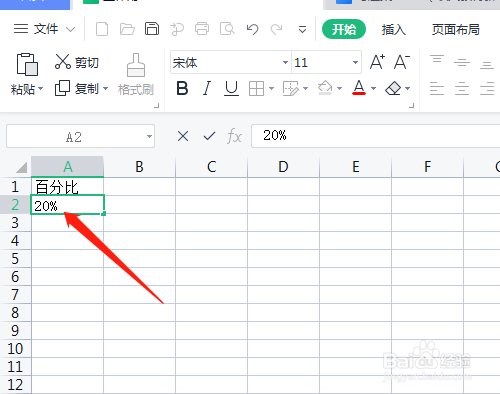Cancel the cell entry with X
Viewport: 500px width, 394px height.
[183, 136]
